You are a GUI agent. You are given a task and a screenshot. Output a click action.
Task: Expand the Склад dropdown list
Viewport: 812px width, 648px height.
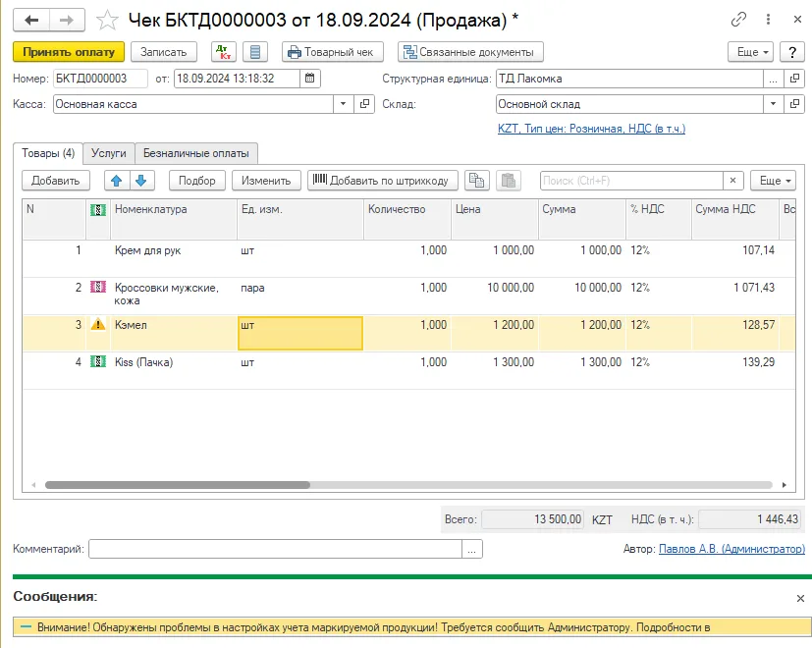(773, 104)
